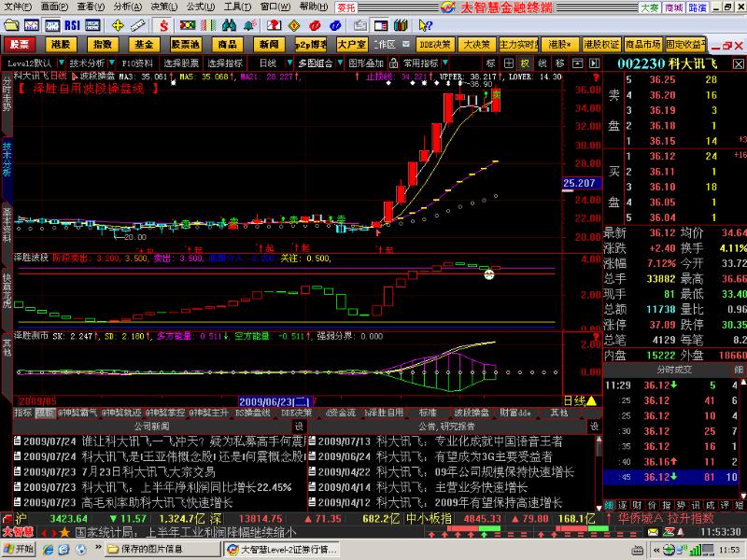Click the red circular logo toolbar icon
Viewport: 747px width, 560px height.
(315, 25)
